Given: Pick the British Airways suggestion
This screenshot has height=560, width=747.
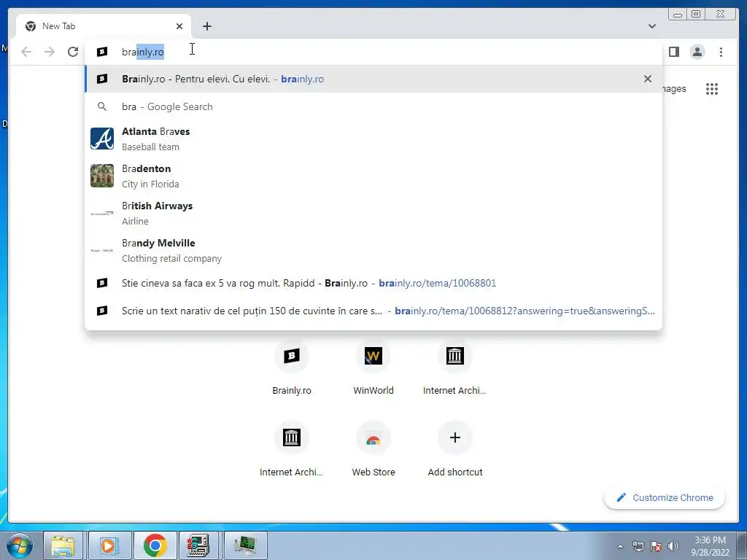Looking at the screenshot, I should pyautogui.click(x=373, y=213).
